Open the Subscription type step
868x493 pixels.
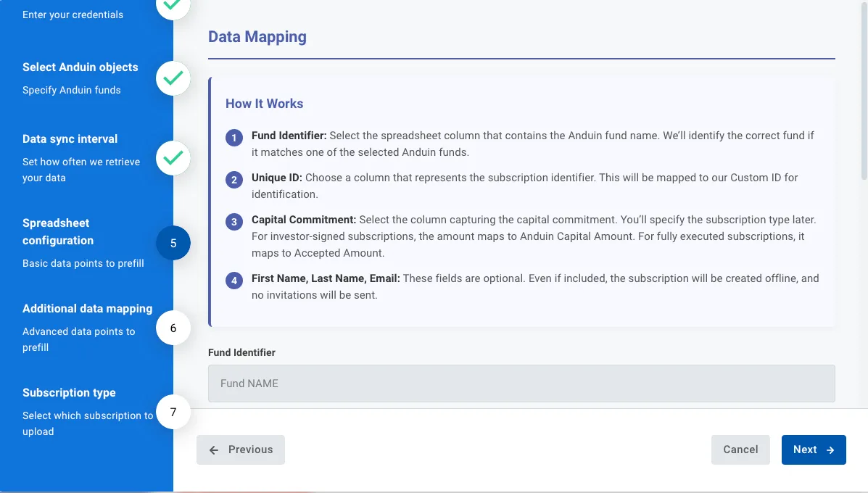click(x=69, y=392)
